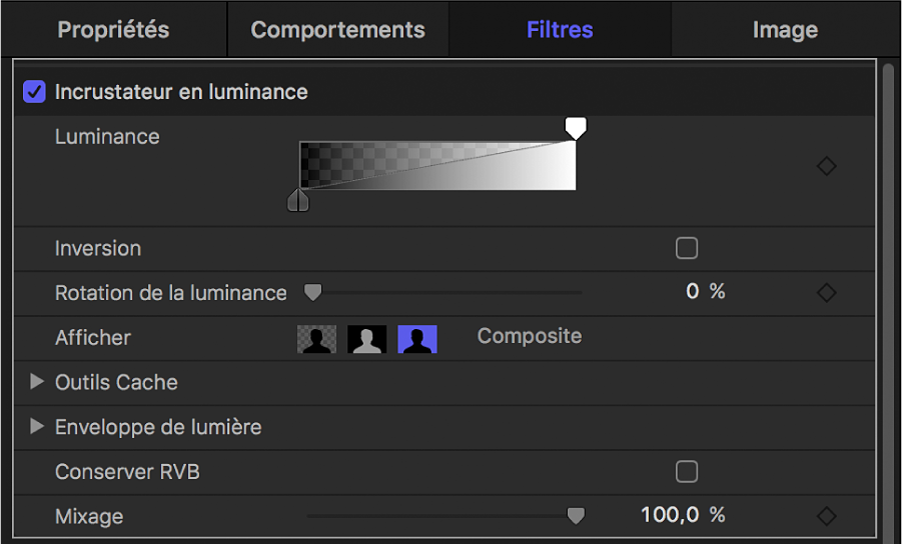The image size is (902, 545).
Task: Disable the Incrustateur en luminance filter checkbox
Action: (35, 92)
